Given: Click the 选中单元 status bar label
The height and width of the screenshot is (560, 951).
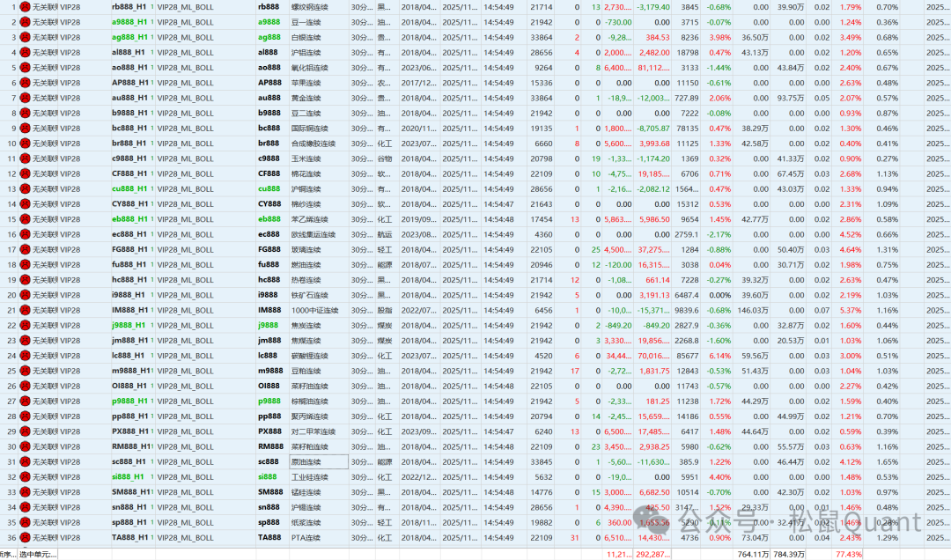Looking at the screenshot, I should [x=38, y=554].
